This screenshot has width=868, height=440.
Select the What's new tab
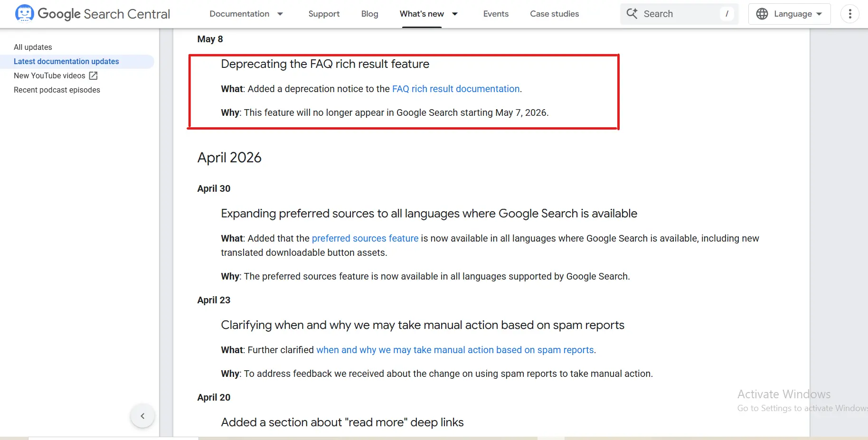(422, 14)
